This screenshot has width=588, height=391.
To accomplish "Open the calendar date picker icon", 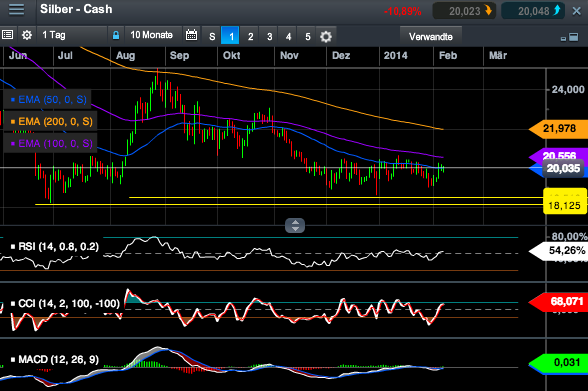I will 191,35.
